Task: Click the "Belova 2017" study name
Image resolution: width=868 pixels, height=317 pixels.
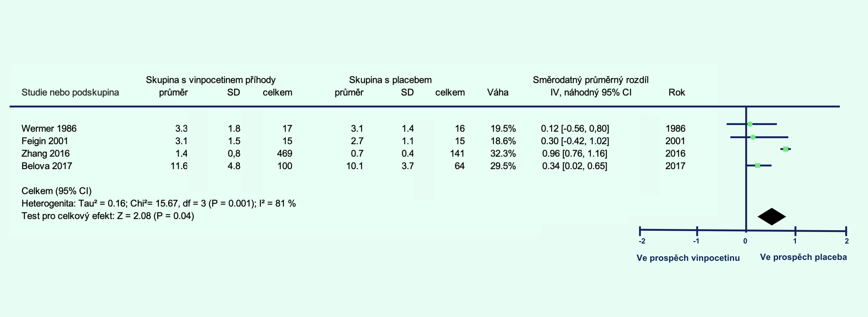Action: click(47, 166)
